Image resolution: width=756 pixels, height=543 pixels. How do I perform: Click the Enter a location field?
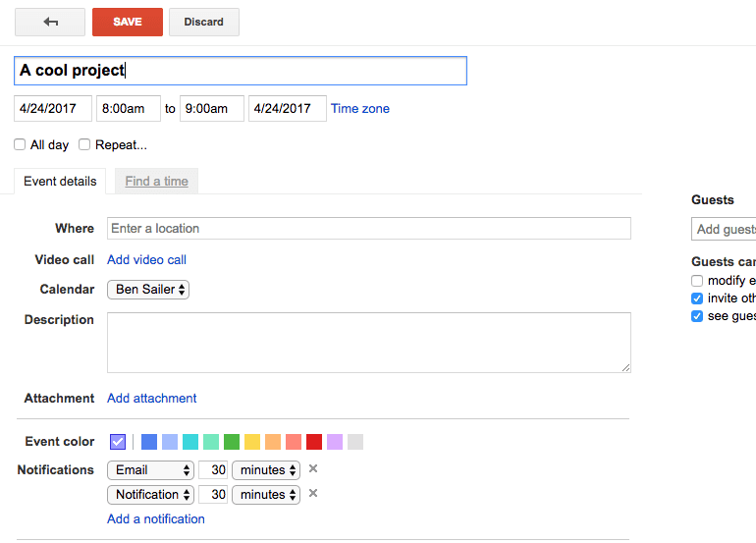[x=368, y=229]
